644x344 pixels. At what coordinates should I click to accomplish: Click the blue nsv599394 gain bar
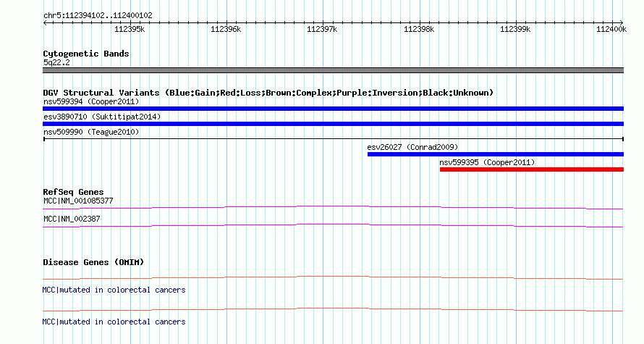point(333,109)
